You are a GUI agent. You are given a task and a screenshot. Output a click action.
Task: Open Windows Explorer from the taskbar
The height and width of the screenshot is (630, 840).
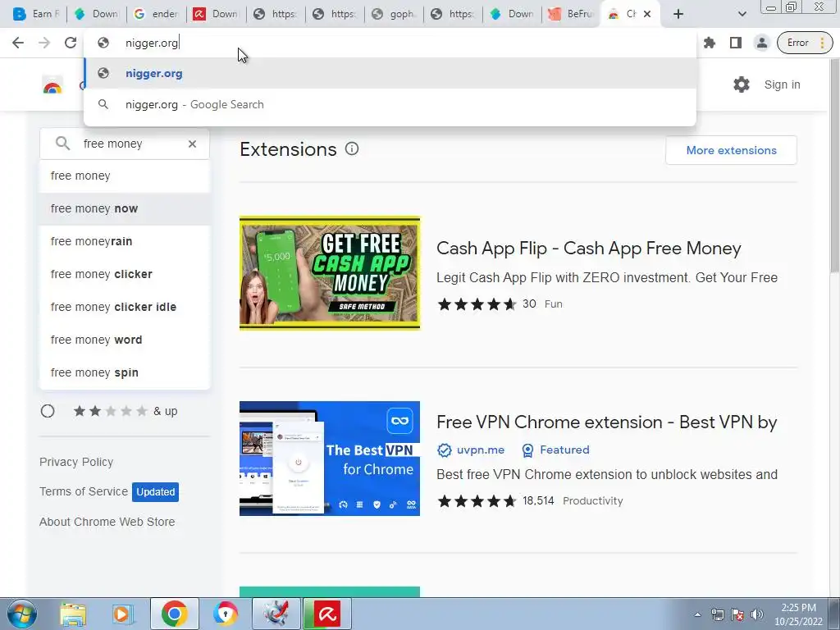[x=73, y=614]
